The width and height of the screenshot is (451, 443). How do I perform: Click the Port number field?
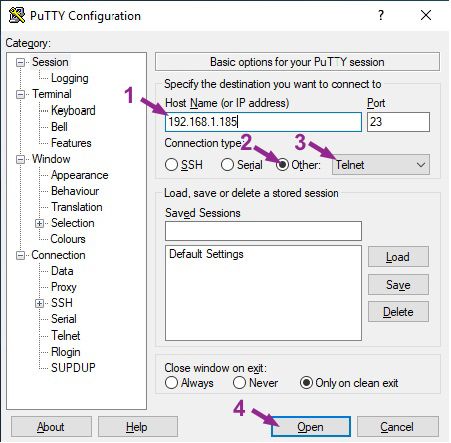tap(398, 122)
